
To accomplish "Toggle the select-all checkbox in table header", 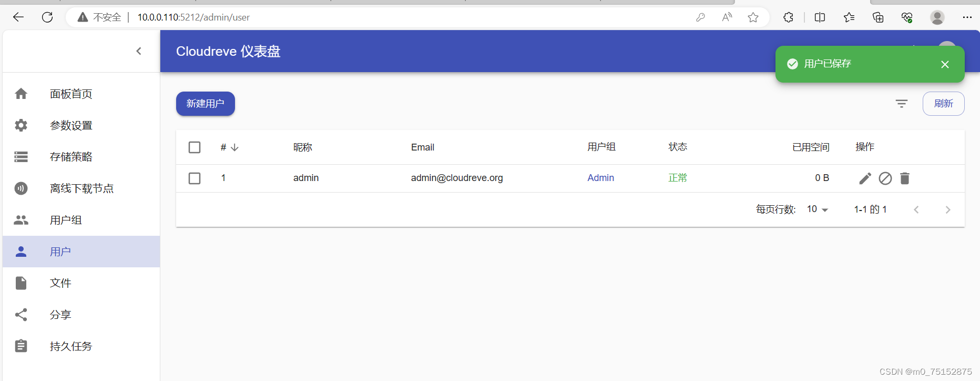I will coord(195,147).
